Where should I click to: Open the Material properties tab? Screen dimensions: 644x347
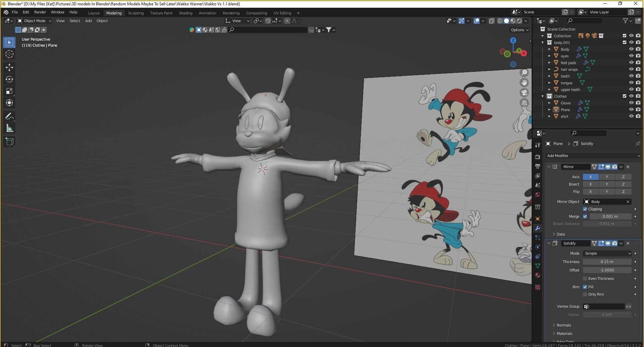click(x=538, y=275)
